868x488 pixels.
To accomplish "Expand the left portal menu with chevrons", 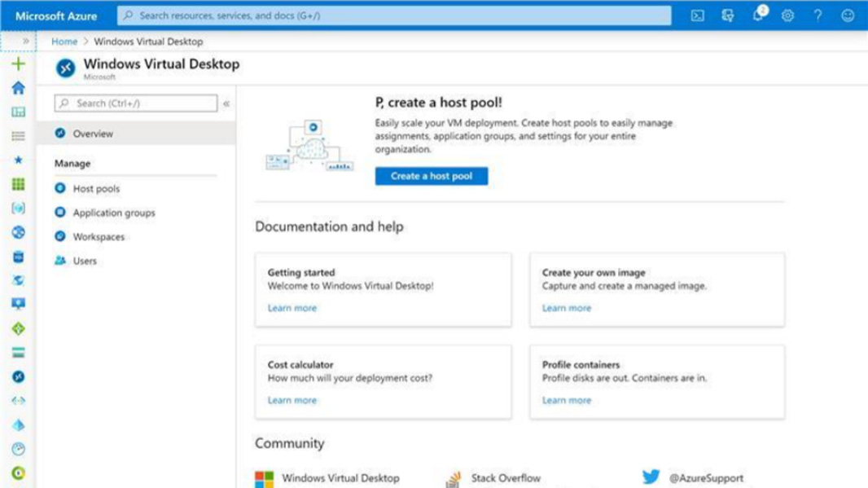I will click(25, 41).
